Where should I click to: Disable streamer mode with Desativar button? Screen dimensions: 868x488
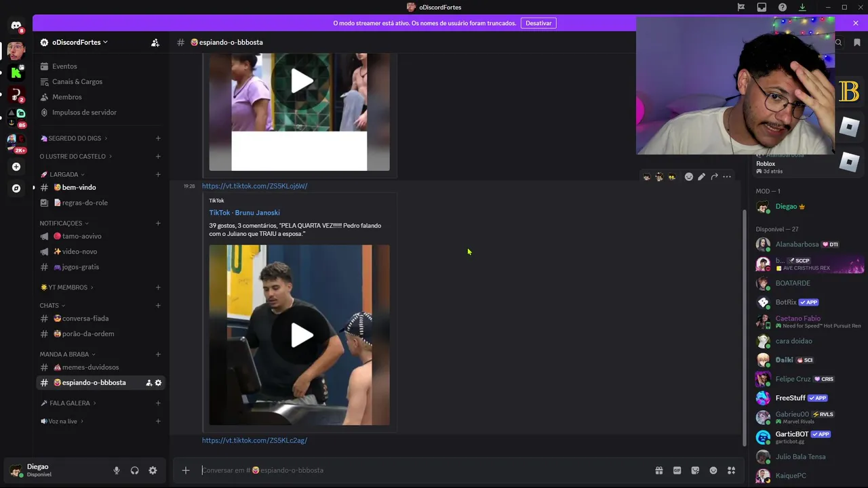538,23
